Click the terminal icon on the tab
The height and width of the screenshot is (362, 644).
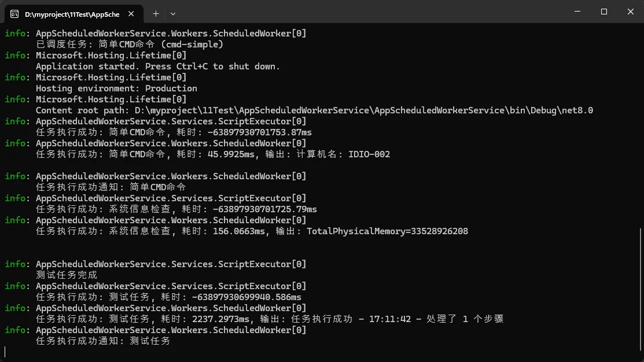pyautogui.click(x=14, y=13)
